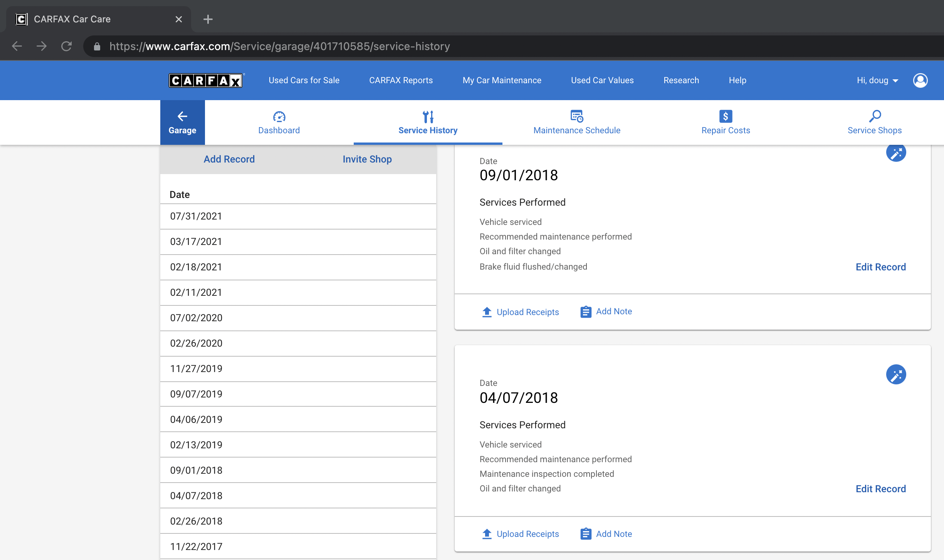Click Add Note text for 04/07/2018 record
The image size is (944, 560).
[614, 534]
